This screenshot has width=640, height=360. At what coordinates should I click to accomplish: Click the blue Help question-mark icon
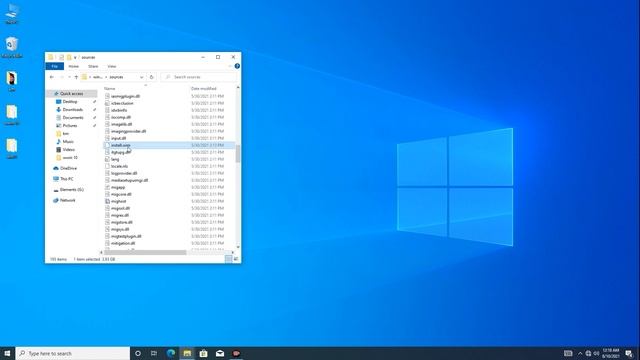point(237,66)
